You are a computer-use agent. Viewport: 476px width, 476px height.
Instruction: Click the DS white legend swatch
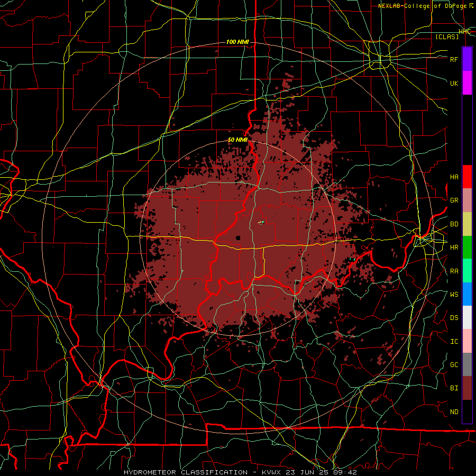click(467, 317)
